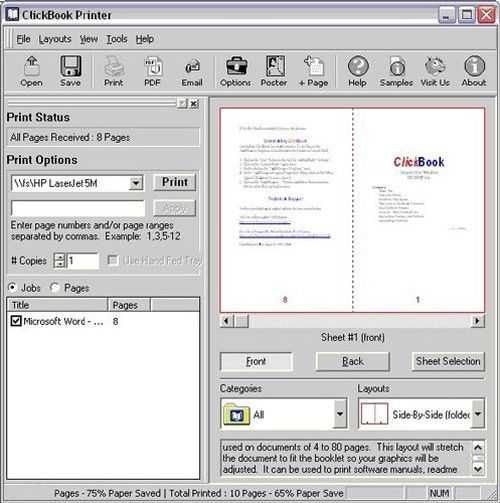
Task: Click the description box scroll up arrow
Action: click(x=478, y=447)
